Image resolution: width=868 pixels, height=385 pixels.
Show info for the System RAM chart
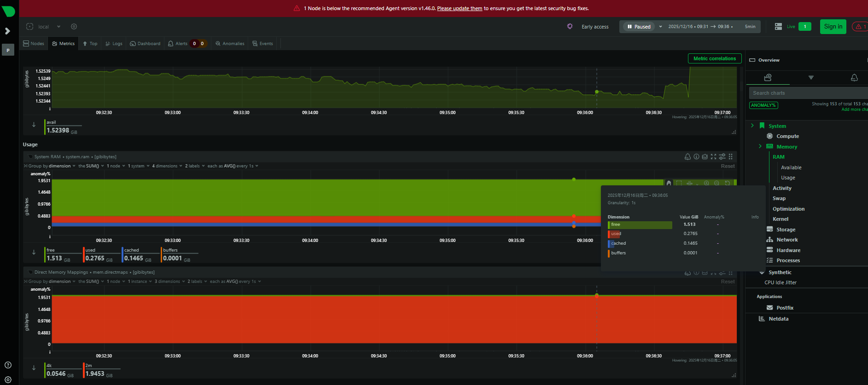point(696,157)
